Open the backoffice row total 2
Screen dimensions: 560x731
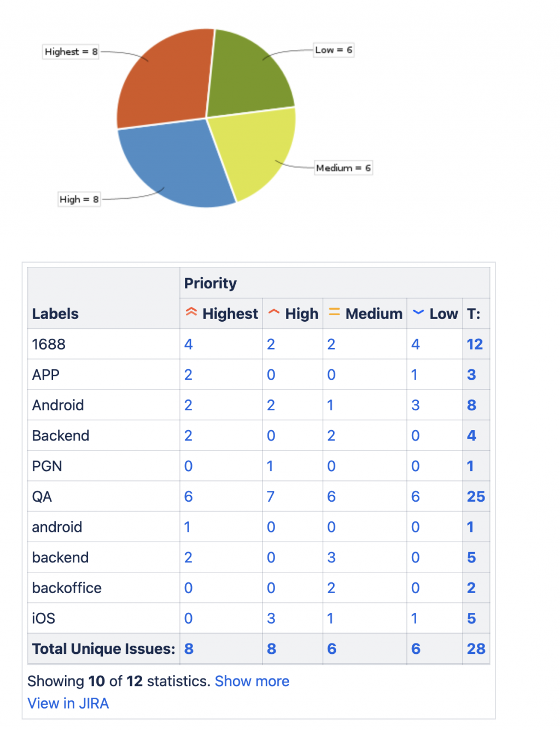[471, 588]
